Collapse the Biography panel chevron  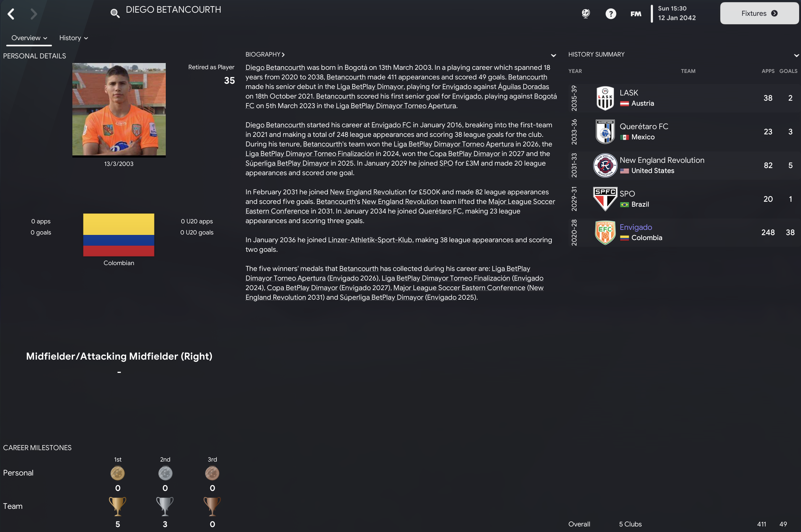coord(553,55)
